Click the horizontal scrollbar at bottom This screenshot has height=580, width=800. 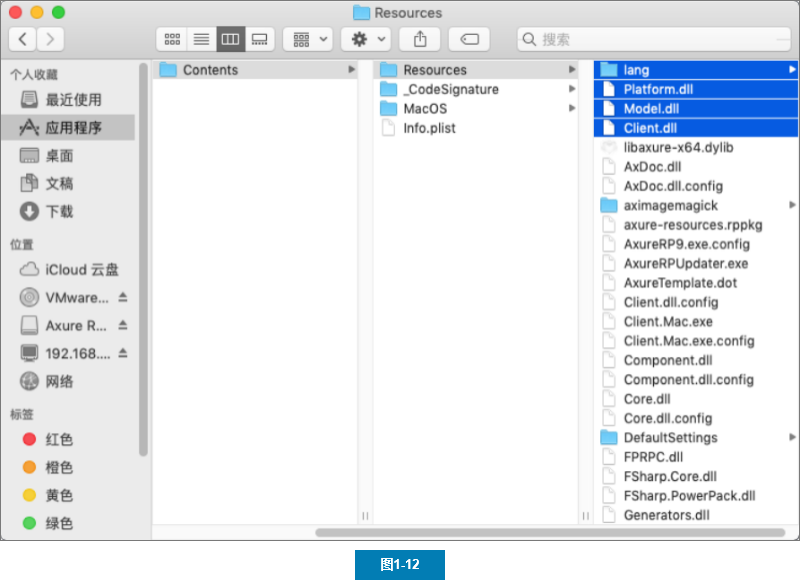point(550,533)
